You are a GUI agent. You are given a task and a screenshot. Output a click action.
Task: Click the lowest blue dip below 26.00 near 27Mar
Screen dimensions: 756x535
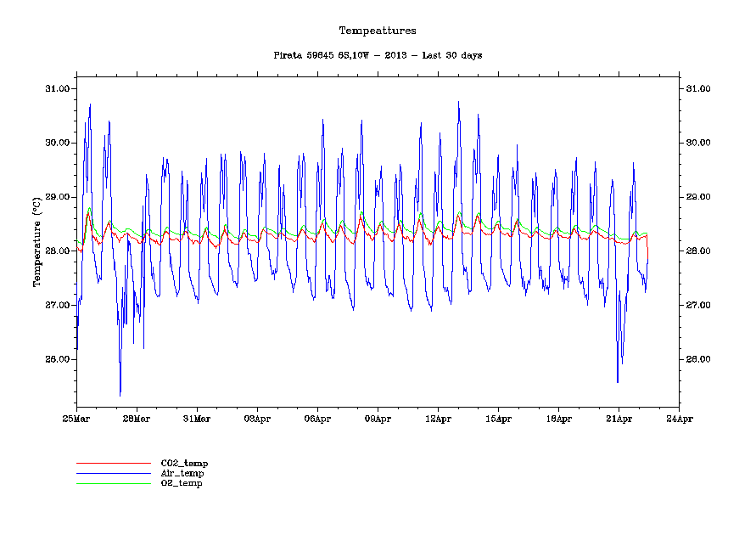coord(120,394)
